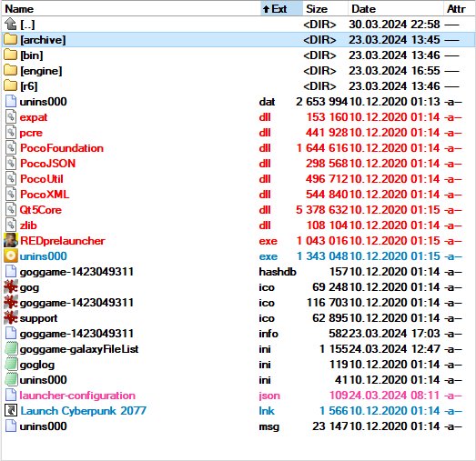This screenshot has width=476, height=461.
Task: Select the support file name
Action: tap(38, 318)
